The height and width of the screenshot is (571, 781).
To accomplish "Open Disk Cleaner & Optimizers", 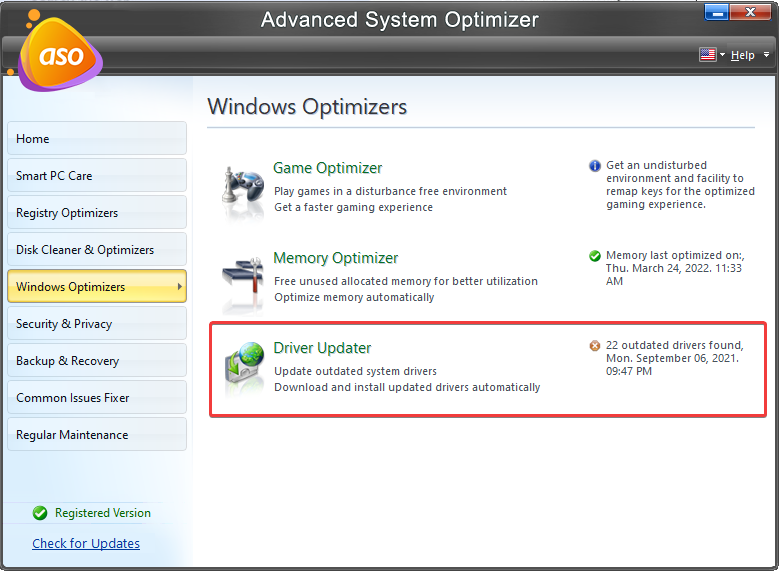I will coord(97,249).
